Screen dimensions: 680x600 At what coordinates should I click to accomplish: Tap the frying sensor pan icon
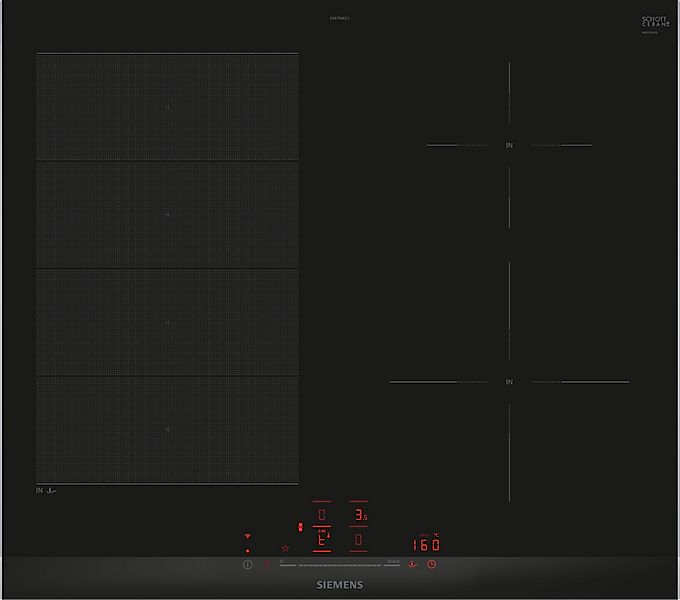[410, 564]
